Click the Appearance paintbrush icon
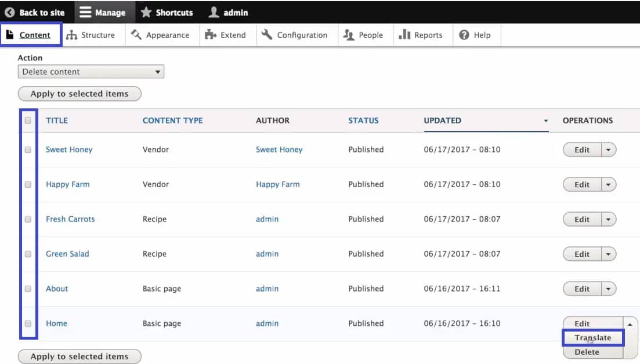The width and height of the screenshot is (640, 364). pos(137,35)
